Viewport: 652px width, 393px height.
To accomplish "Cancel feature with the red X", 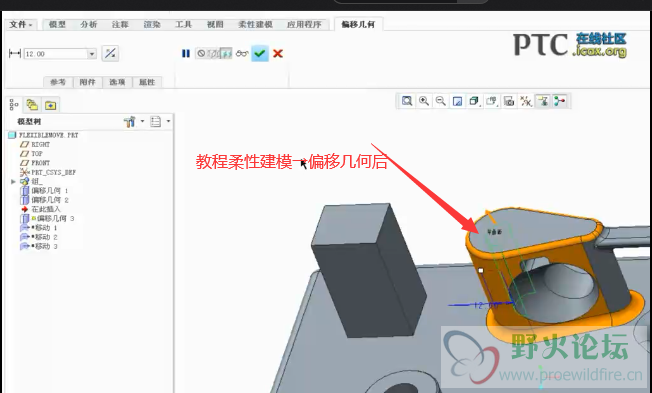I will 278,53.
